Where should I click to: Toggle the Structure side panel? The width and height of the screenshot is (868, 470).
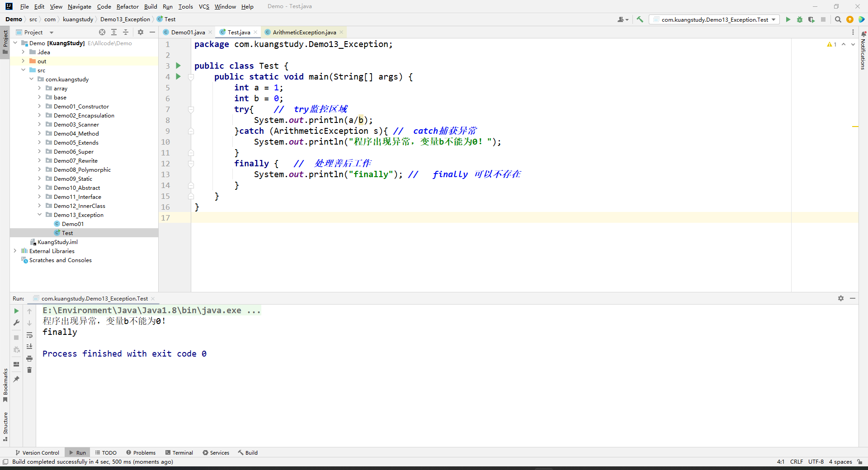coord(5,426)
